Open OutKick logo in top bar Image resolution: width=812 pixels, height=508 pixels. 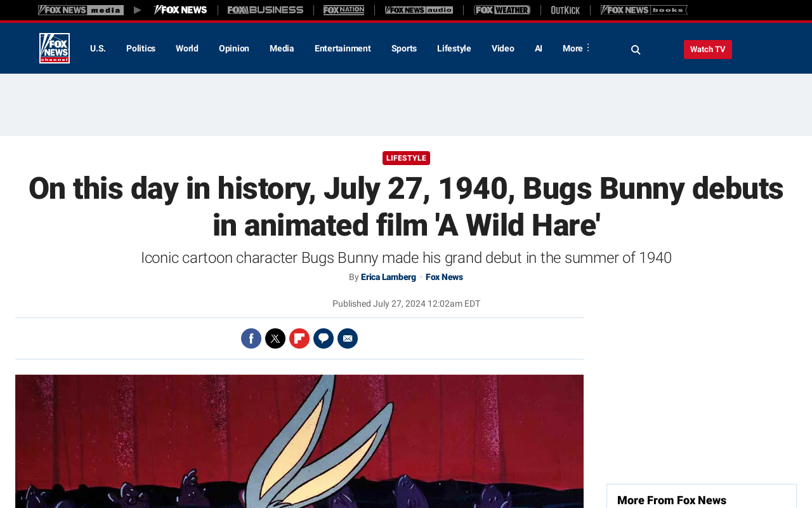tap(565, 10)
